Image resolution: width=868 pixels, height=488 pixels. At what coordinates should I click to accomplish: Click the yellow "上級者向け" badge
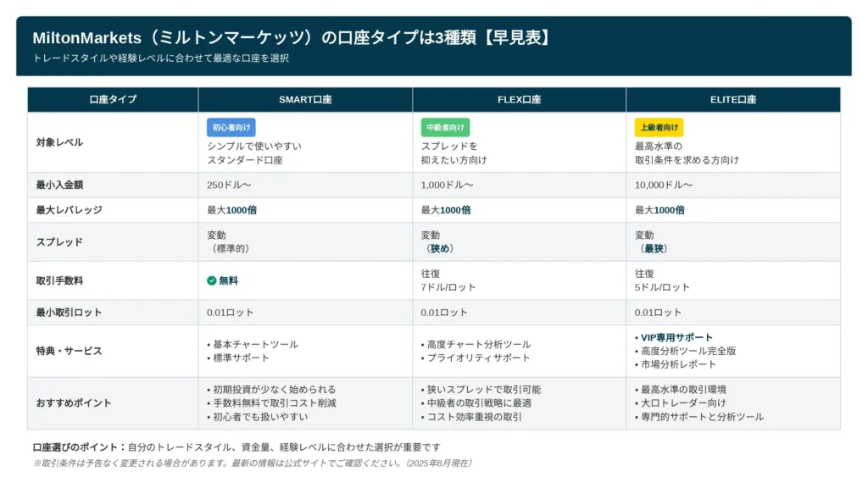click(x=659, y=127)
